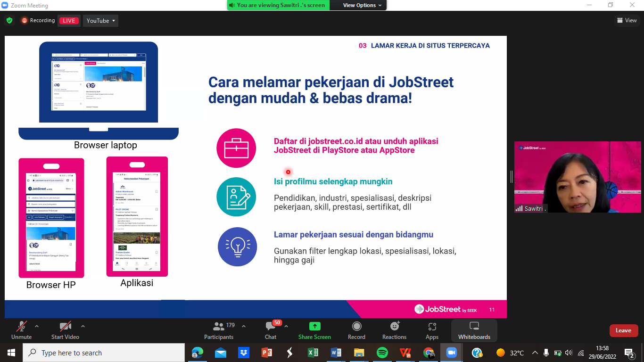Viewport: 644px width, 362px height.
Task: Turn on camera with Start Video
Action: 65,330
